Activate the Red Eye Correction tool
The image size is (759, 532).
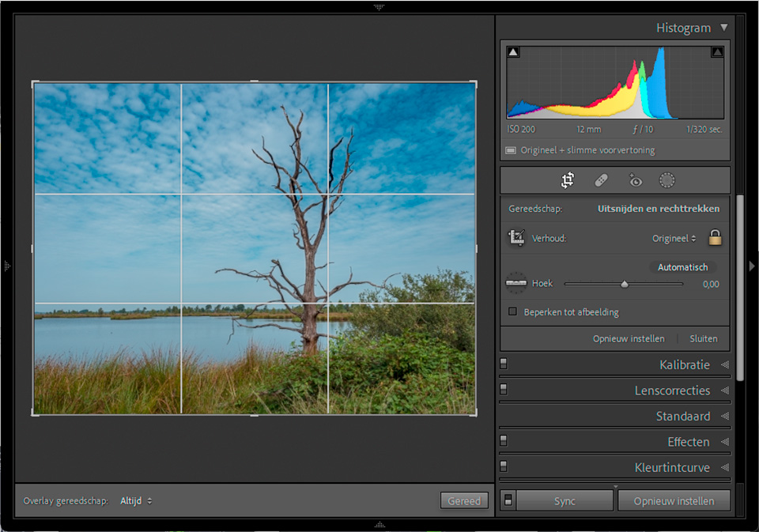point(635,180)
